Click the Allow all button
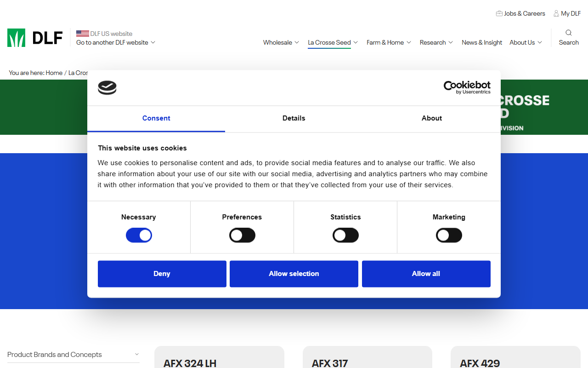Screen dimensions: 588x368 pyautogui.click(x=426, y=274)
